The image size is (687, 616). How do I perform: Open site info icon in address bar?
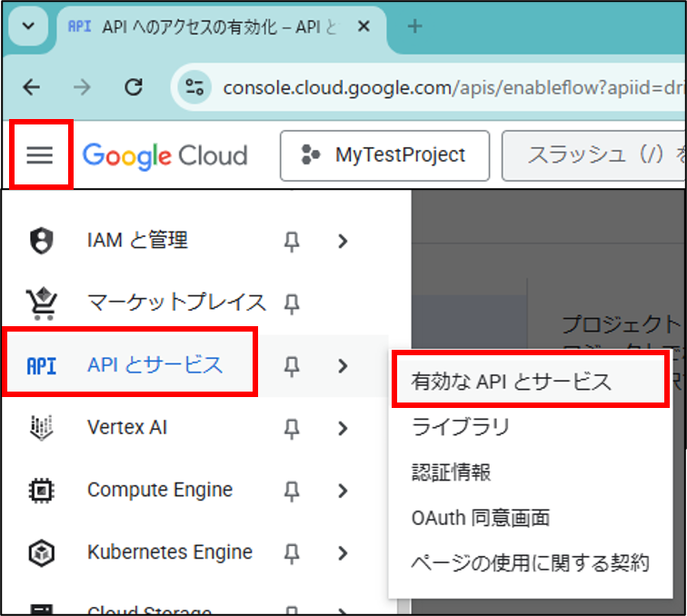click(194, 87)
